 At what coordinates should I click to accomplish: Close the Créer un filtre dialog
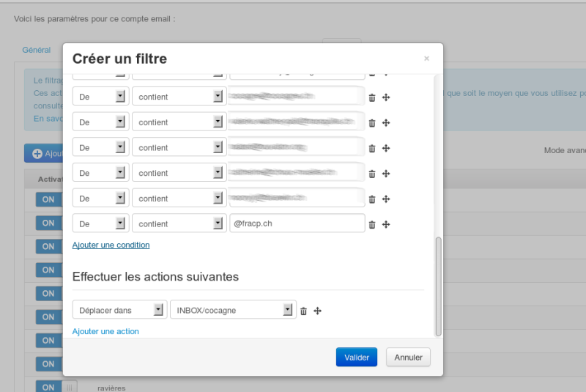click(x=426, y=59)
